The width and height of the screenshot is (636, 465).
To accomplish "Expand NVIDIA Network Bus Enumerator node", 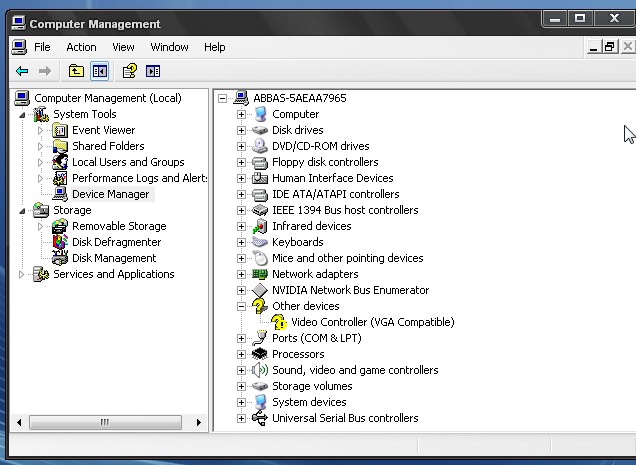I will tap(241, 290).
